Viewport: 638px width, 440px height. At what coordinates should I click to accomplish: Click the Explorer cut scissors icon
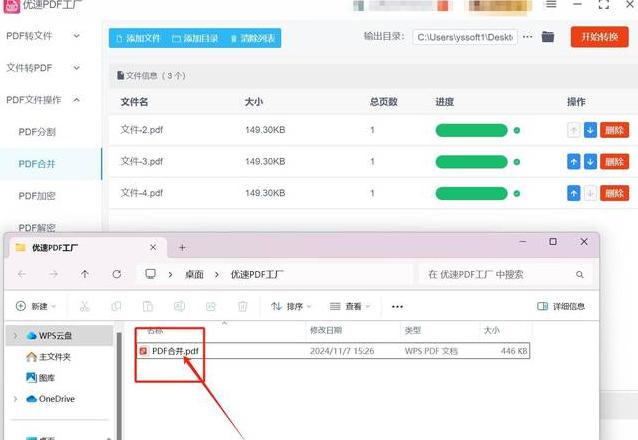click(x=85, y=306)
